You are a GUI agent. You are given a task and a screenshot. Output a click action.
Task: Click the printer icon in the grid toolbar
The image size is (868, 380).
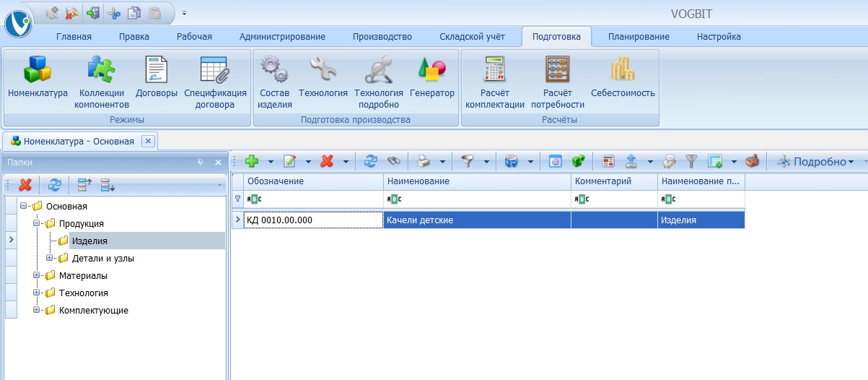click(426, 162)
